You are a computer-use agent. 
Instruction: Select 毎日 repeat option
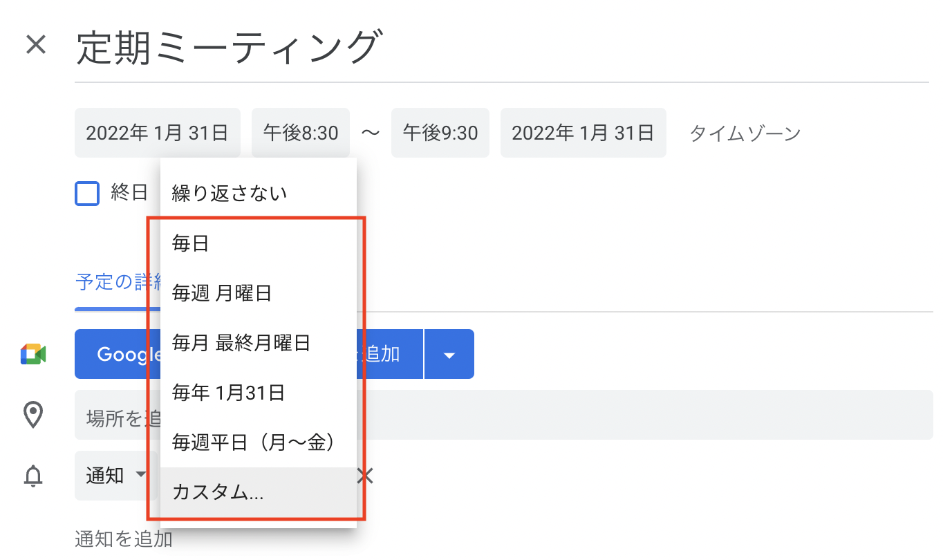pos(191,243)
